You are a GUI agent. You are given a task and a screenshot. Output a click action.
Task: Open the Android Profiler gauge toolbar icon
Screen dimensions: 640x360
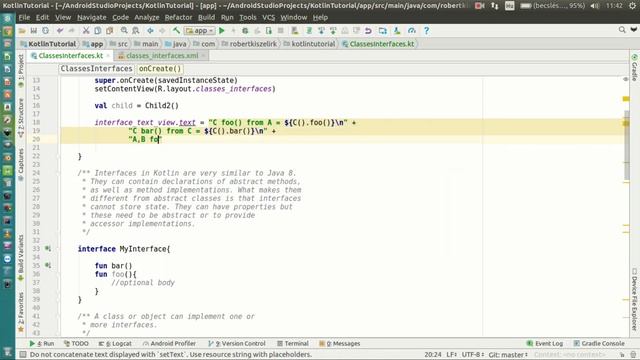411,31
